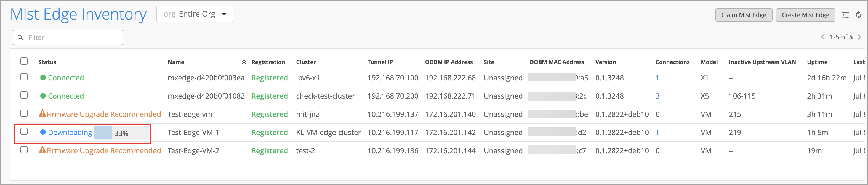
Task: Click the Create Mist Edge button
Action: (x=805, y=15)
